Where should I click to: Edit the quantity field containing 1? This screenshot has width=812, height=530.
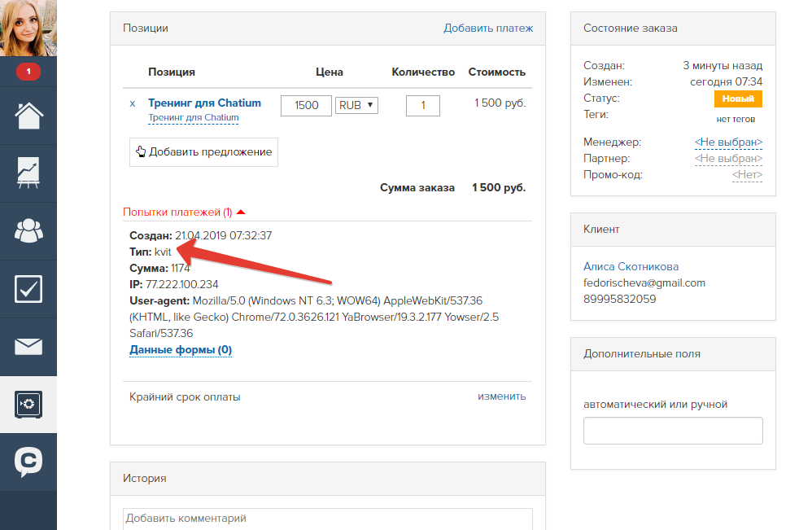(x=423, y=105)
